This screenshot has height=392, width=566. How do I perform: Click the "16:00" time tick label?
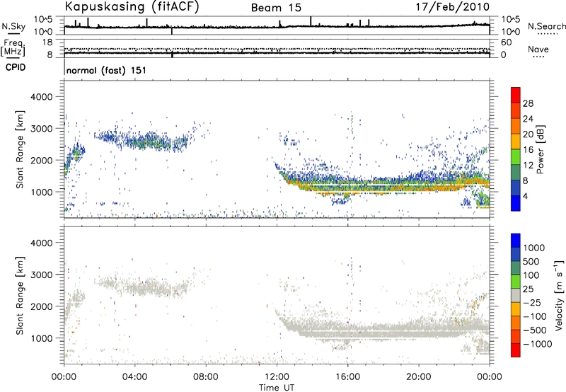coord(347,377)
